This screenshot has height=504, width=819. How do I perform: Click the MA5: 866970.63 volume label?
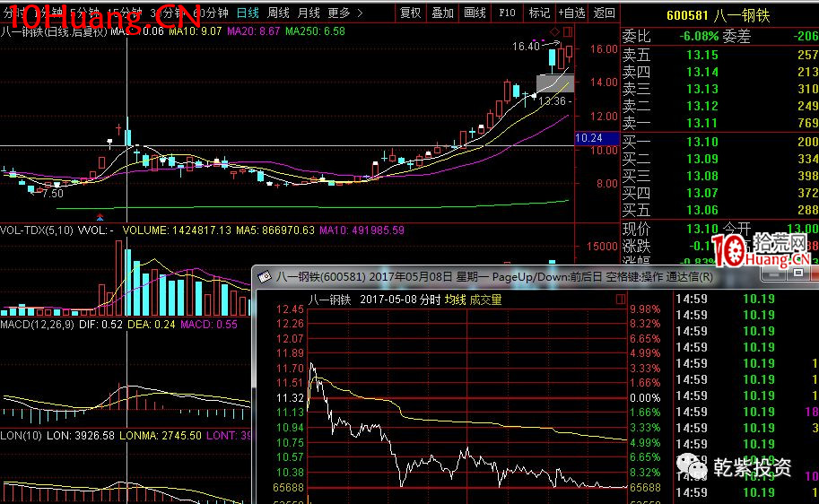(x=275, y=230)
